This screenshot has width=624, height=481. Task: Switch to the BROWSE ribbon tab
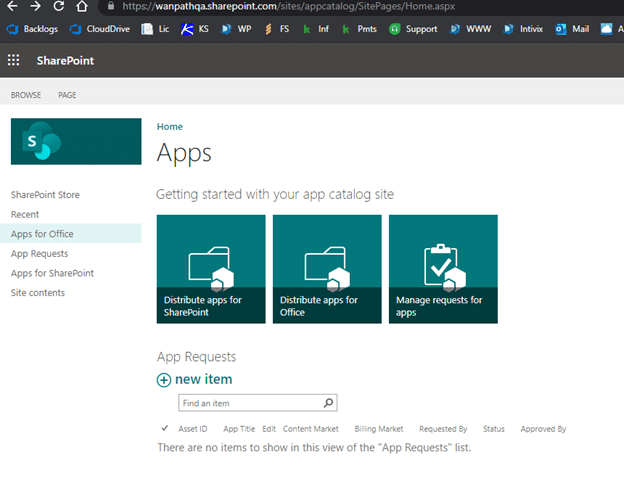tap(26, 95)
